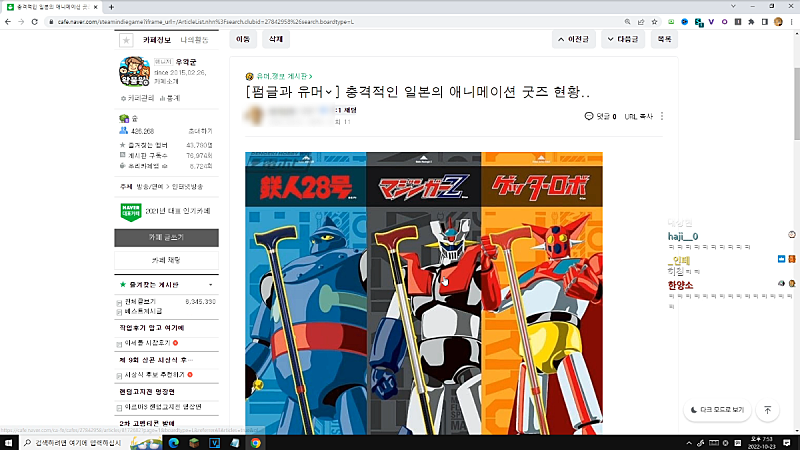Click the robot walking-cane poster image
Screen dimensions: 800x450
424,293
